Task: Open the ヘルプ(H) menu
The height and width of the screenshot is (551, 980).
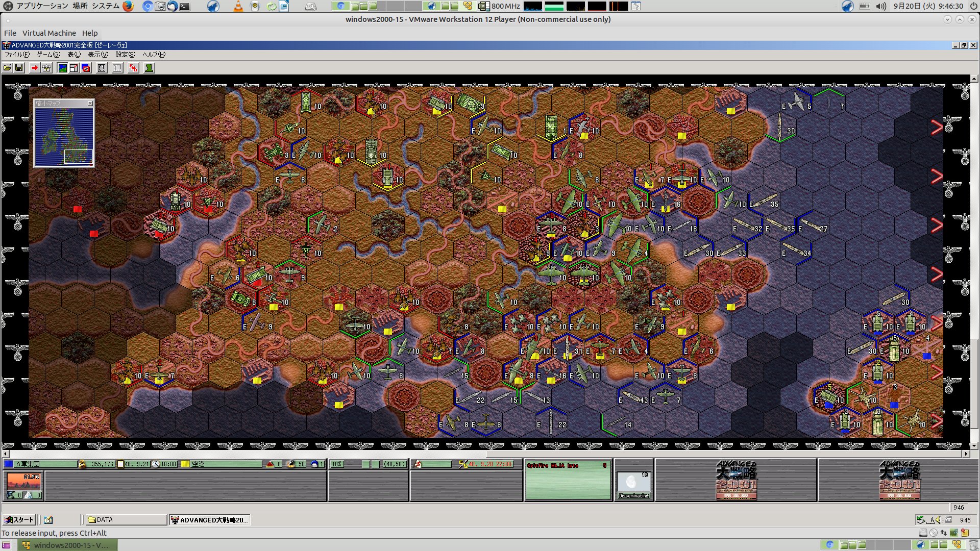Action: click(x=154, y=55)
